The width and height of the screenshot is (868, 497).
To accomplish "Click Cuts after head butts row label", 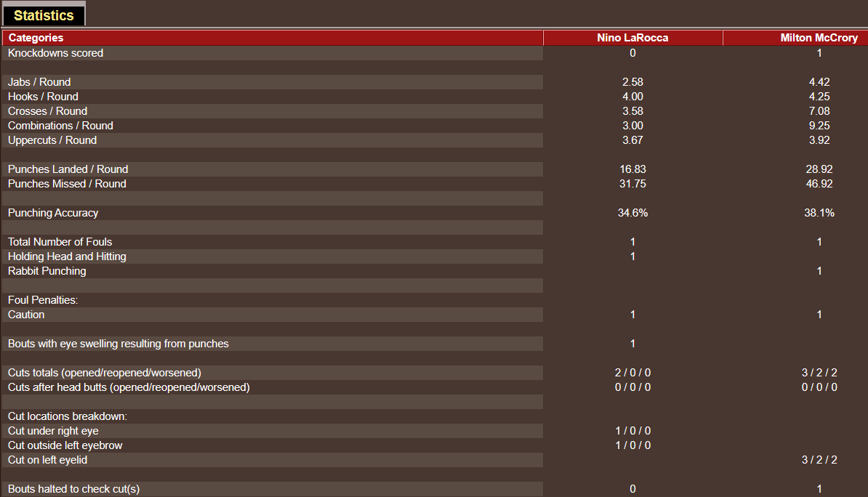I will pyautogui.click(x=129, y=387).
